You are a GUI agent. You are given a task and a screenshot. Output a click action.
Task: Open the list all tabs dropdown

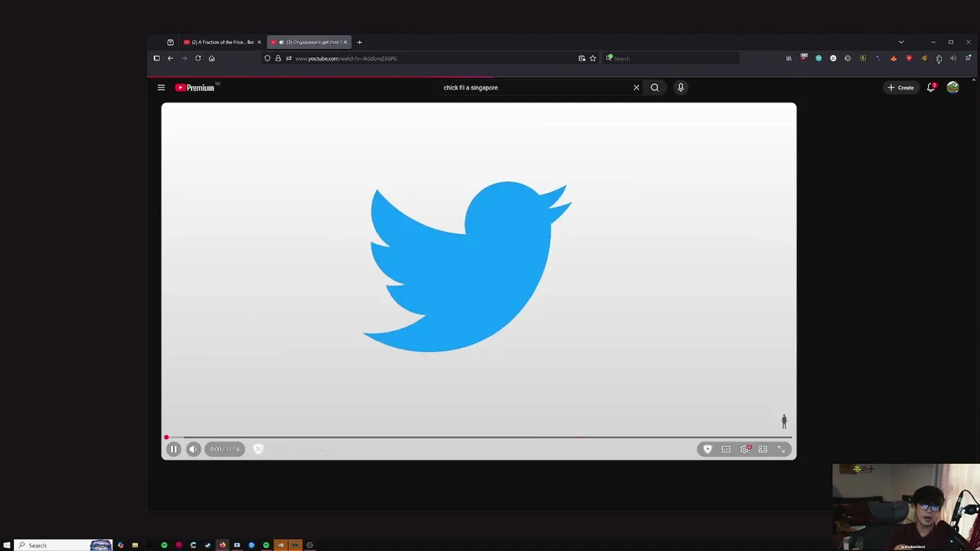[901, 42]
